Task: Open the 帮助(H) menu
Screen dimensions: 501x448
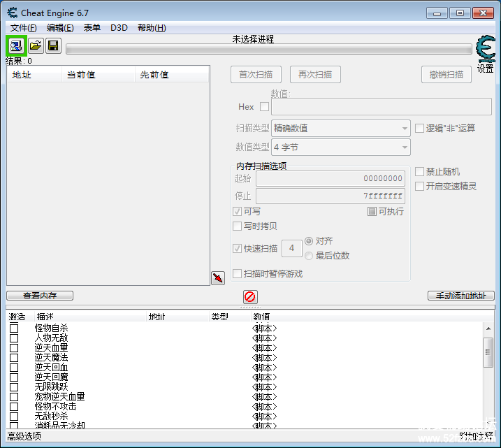Action: [x=152, y=28]
